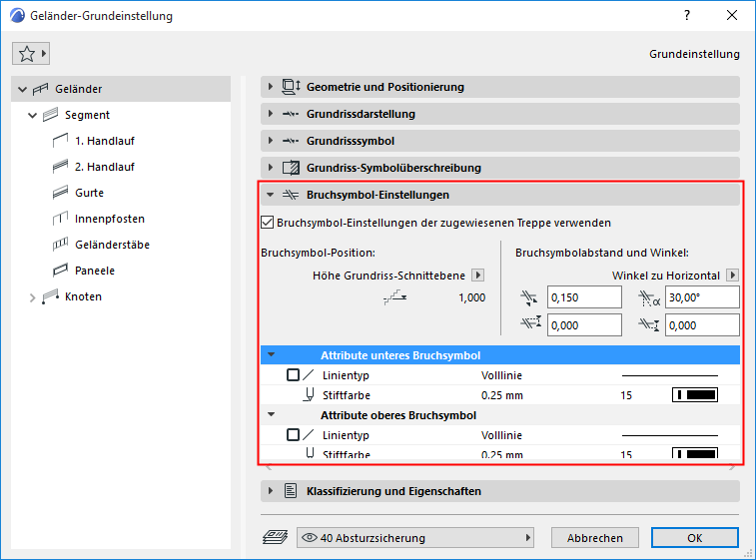
Task: Confirm with the OK button
Action: coord(695,538)
